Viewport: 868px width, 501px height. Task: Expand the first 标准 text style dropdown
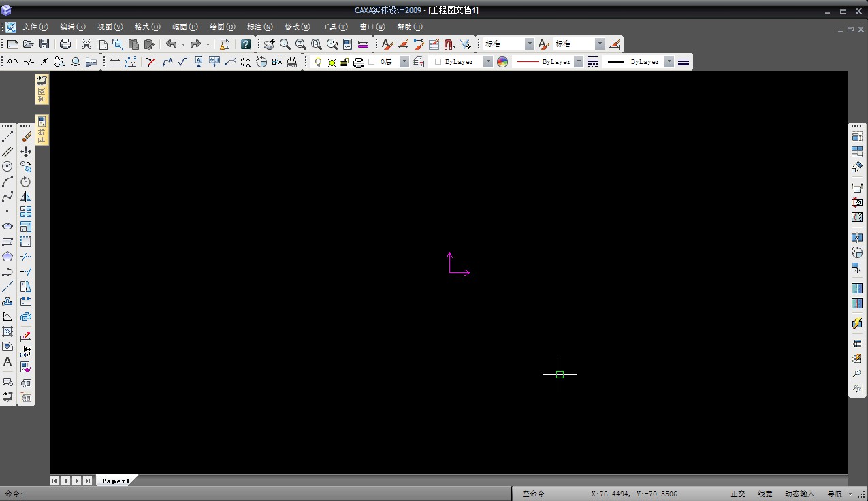pos(530,44)
